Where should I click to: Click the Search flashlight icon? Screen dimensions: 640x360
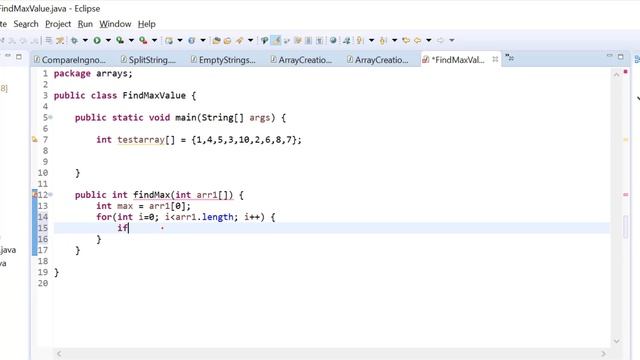pos(239,40)
